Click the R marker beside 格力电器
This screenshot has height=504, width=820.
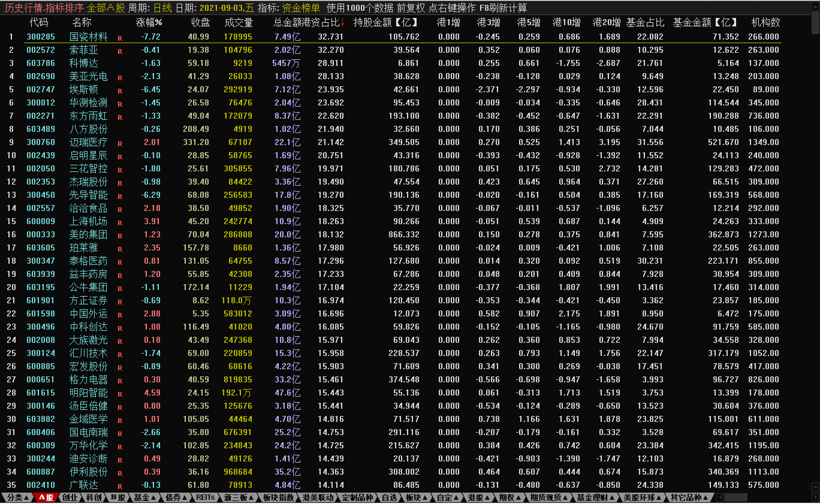click(120, 381)
